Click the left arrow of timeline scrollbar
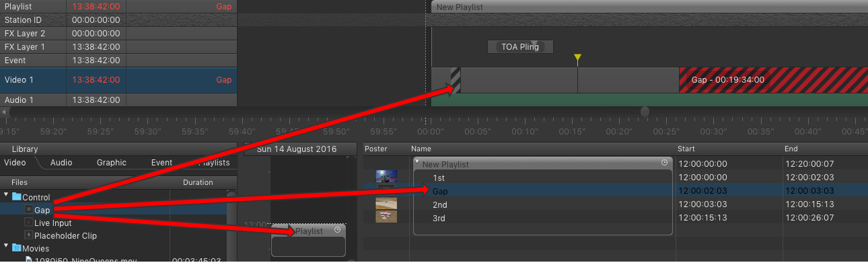This screenshot has height=269, width=868. (4, 112)
